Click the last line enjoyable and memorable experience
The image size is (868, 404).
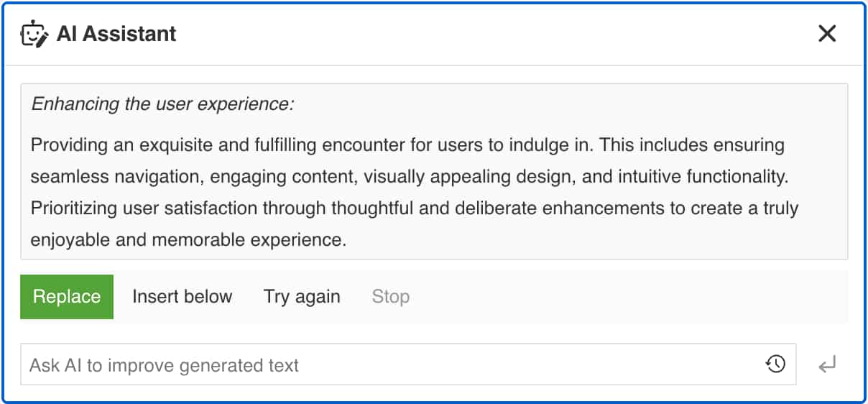(188, 240)
